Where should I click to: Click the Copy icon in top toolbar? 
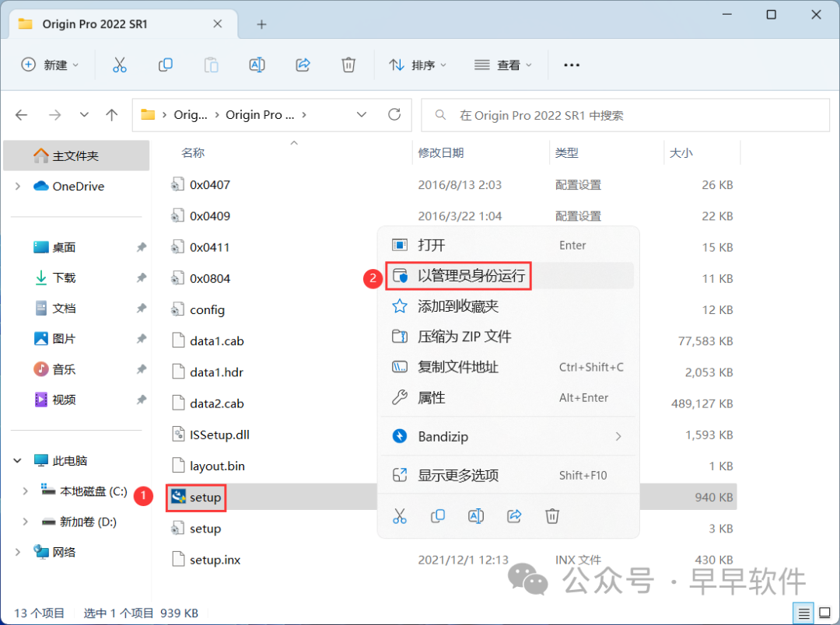tap(165, 65)
